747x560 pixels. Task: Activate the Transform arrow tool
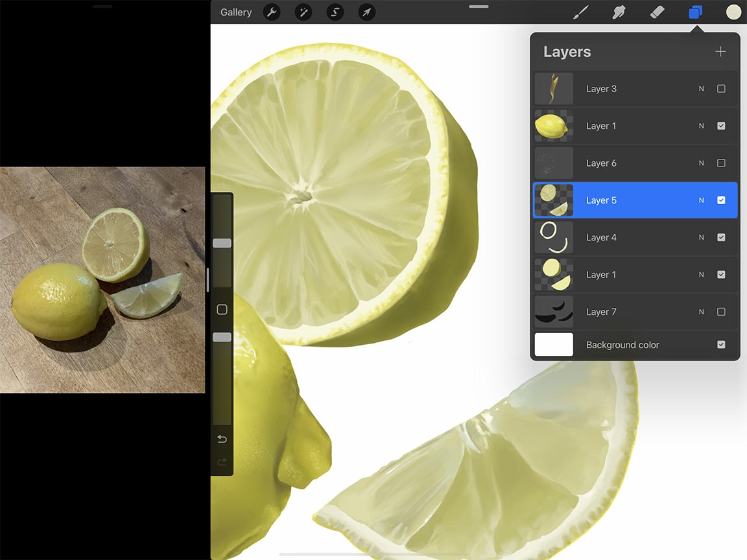pos(366,12)
